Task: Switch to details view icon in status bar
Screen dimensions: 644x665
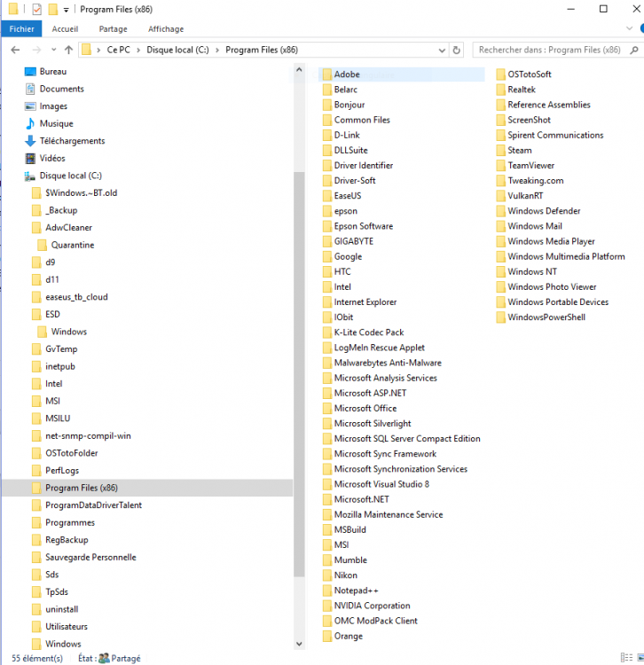Action: tap(626, 657)
